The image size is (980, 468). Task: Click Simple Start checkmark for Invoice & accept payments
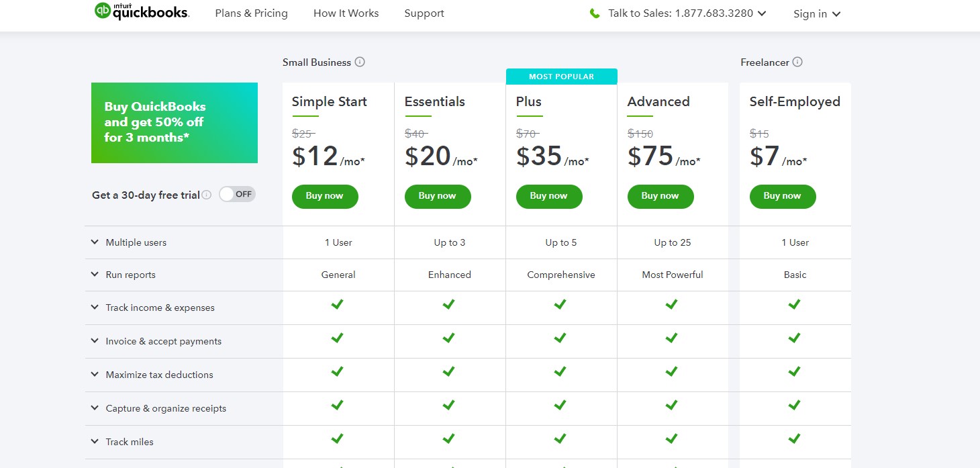click(338, 338)
